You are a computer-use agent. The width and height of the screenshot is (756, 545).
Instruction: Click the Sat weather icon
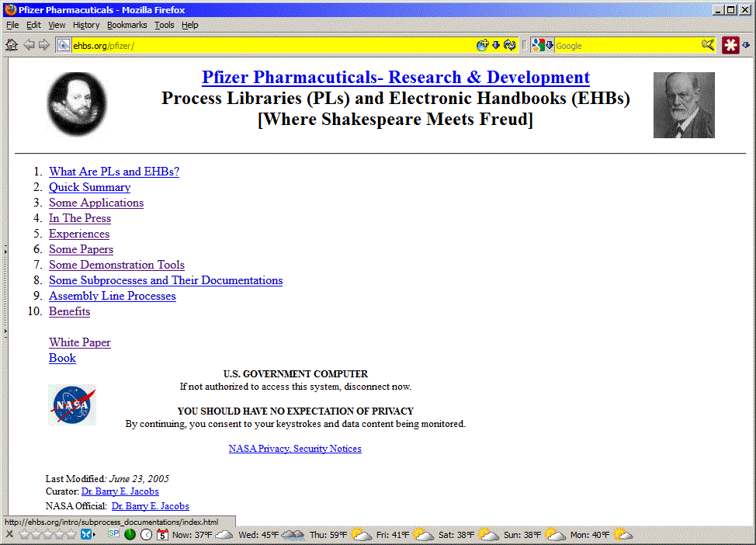point(488,534)
